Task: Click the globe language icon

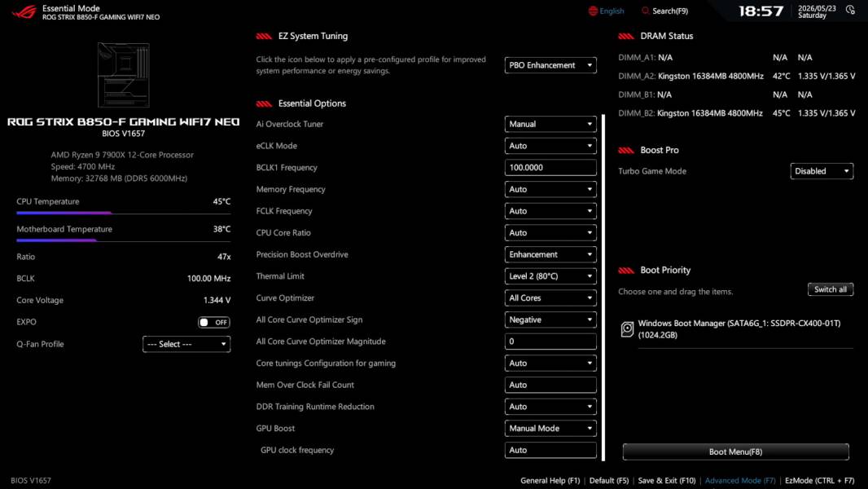Action: [x=593, y=11]
